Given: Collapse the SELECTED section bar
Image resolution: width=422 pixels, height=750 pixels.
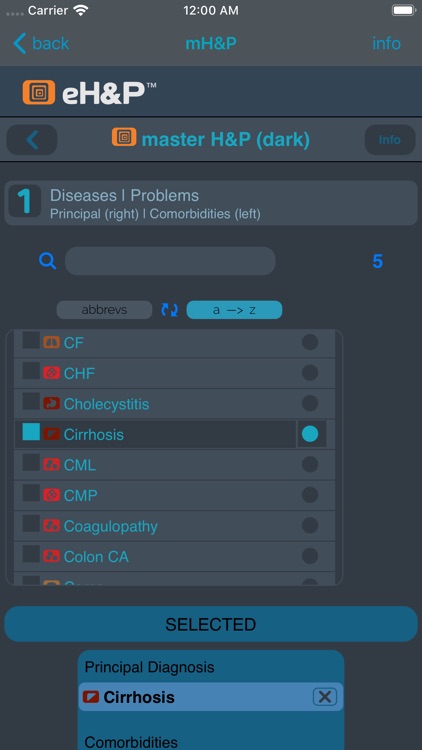Looking at the screenshot, I should pos(211,624).
